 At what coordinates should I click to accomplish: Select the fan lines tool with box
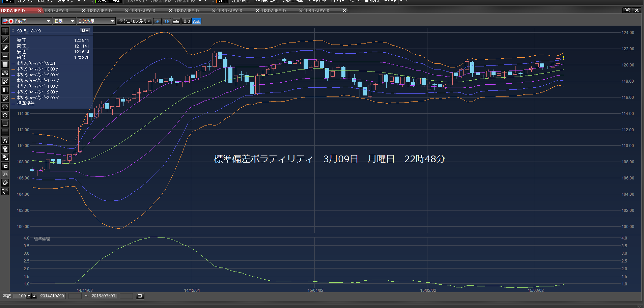(5, 82)
